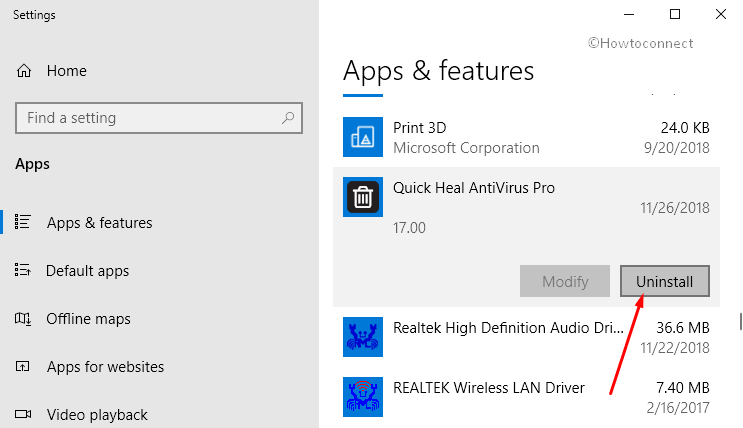Image resolution: width=743 pixels, height=428 pixels.
Task: Click the REALTEK Wireless LAN Driver icon
Action: click(x=363, y=397)
